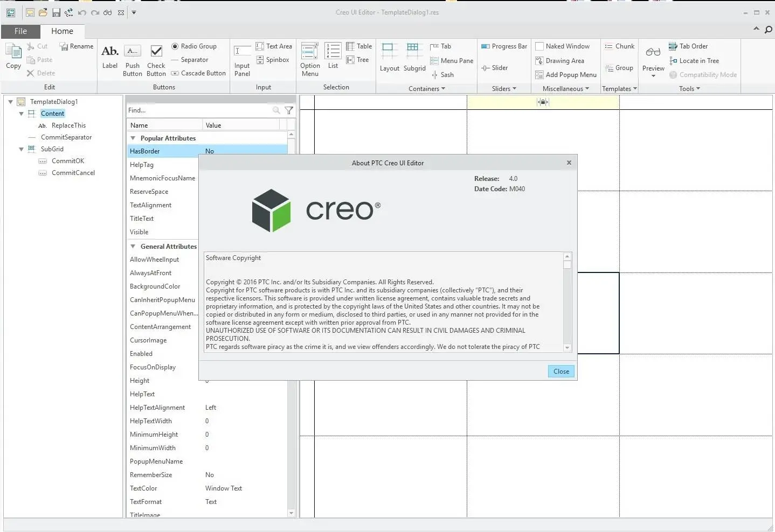Add a Table component
The image size is (775, 532).
tap(359, 46)
